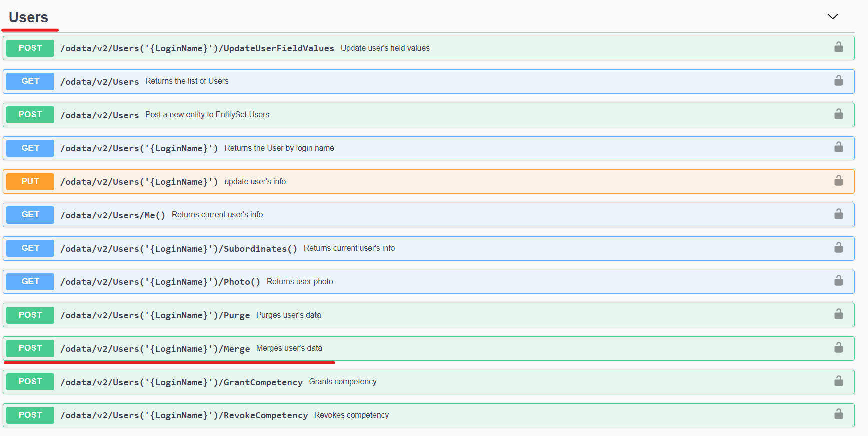The width and height of the screenshot is (868, 436).
Task: Open 'Post a new entity to EntitySet Users' row
Action: click(x=207, y=115)
